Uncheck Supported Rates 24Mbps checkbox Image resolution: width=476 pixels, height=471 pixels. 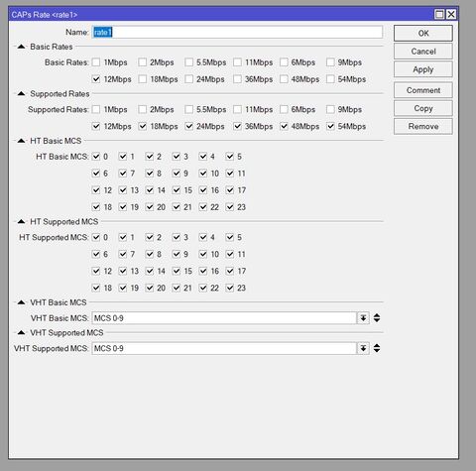pos(189,126)
